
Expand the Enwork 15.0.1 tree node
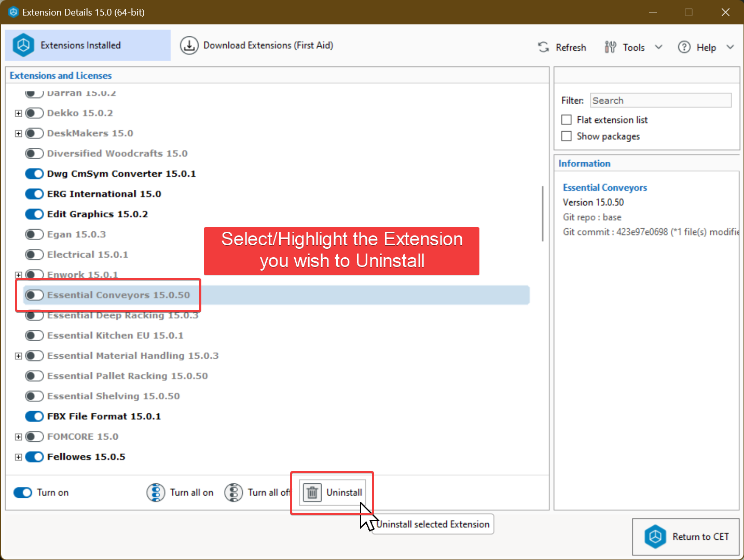18,275
